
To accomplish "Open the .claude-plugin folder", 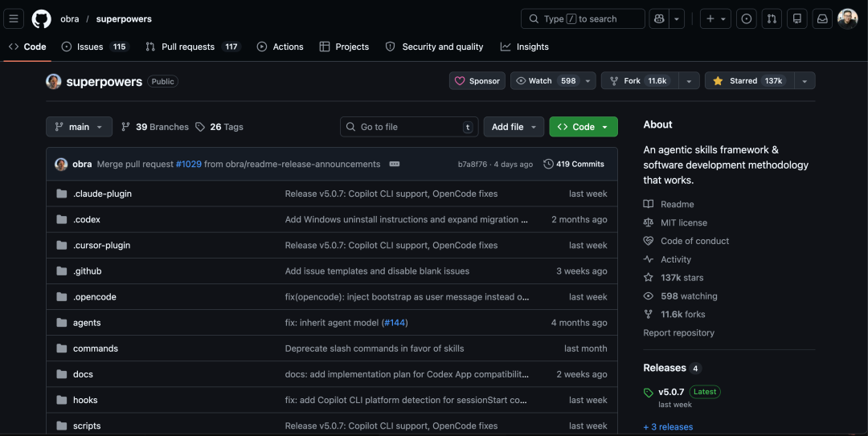I will (x=102, y=194).
